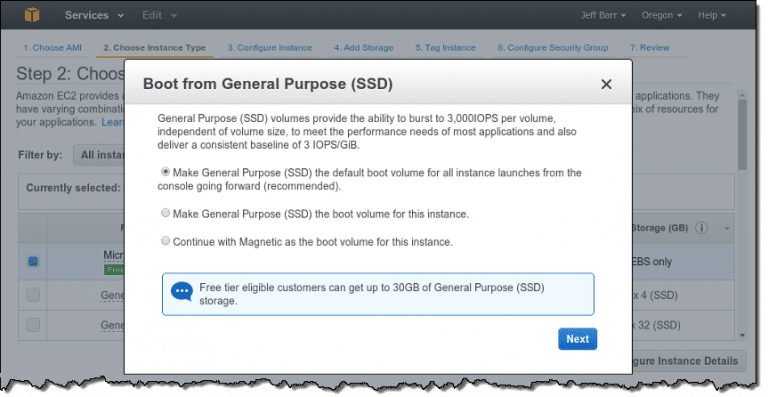768x397 pixels.
Task: Click the 'Free tier eligible customers' notice text
Action: coord(372,294)
